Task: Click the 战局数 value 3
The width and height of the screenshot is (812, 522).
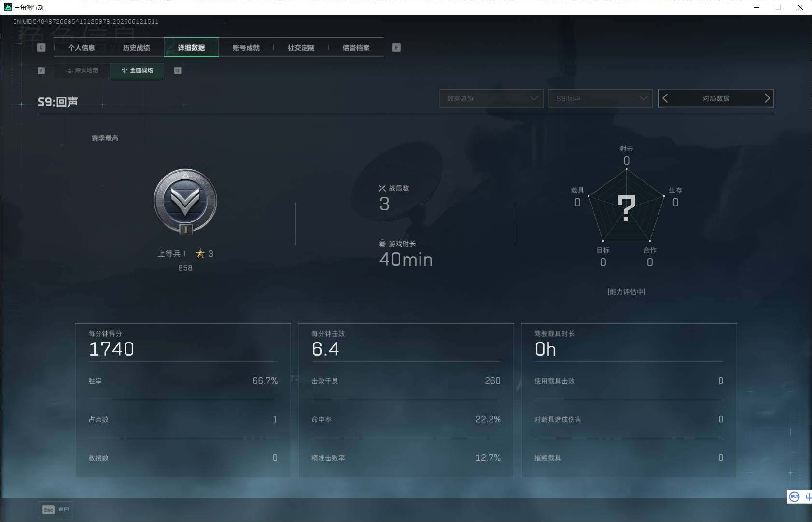Action: (x=384, y=204)
